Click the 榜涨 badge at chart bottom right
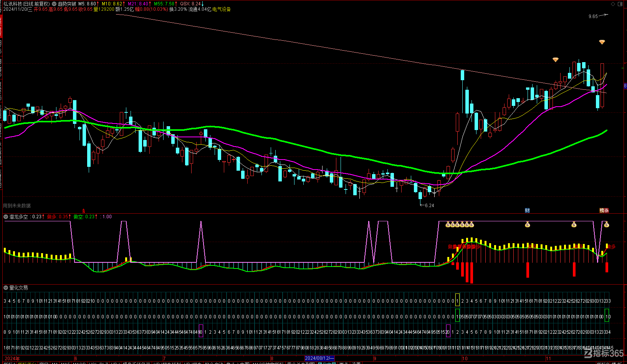 tap(604, 210)
